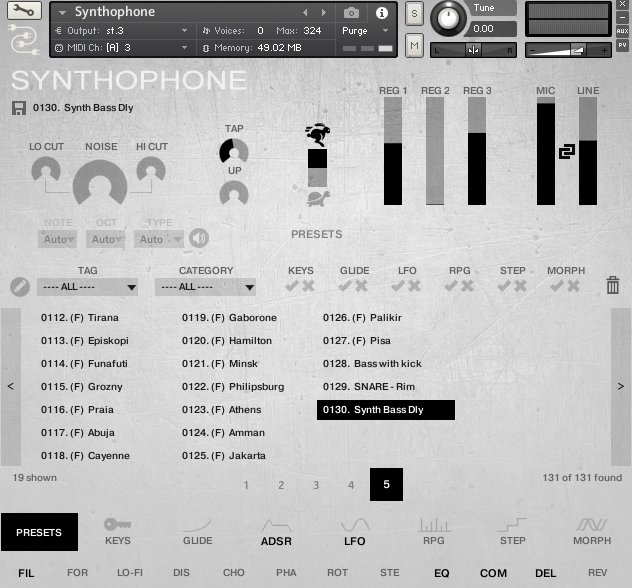Open the wrench instrument edit mode

point(24,10)
